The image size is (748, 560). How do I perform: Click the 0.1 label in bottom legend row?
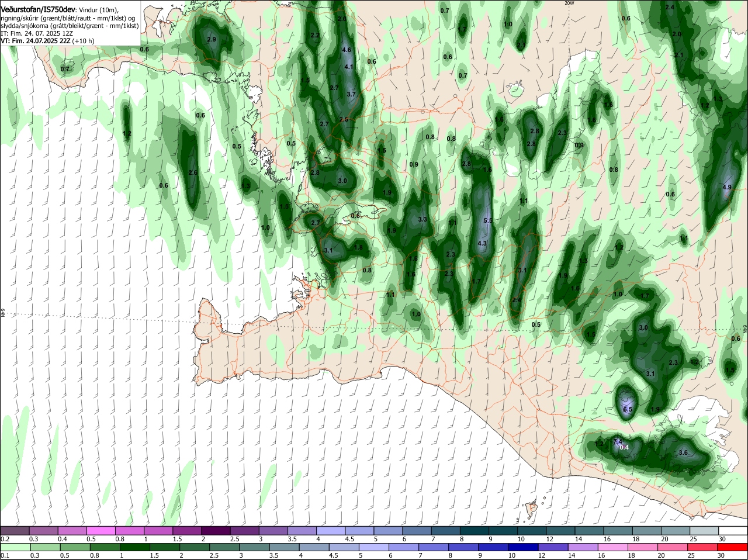coord(5,555)
